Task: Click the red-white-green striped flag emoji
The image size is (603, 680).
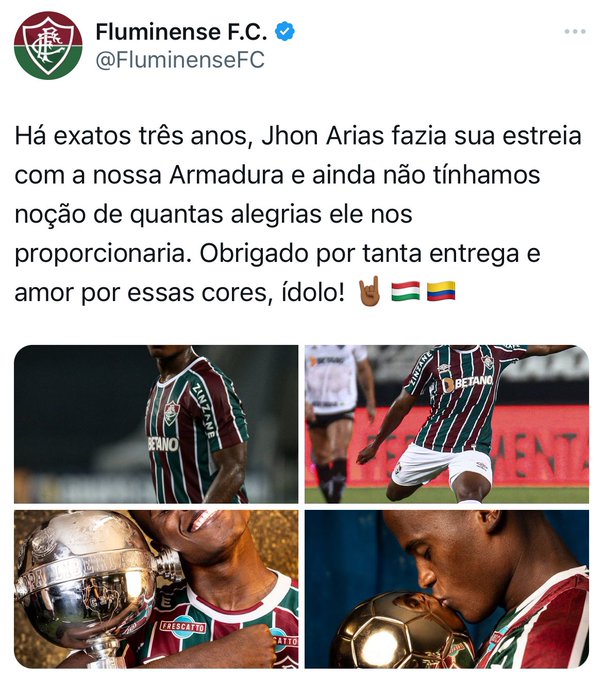Action: pyautogui.click(x=406, y=291)
